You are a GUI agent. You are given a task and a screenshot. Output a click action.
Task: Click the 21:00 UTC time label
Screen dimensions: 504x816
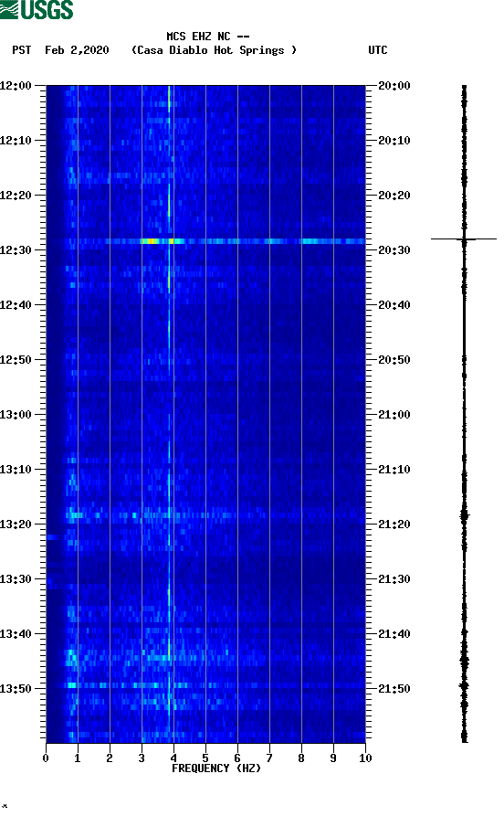pyautogui.click(x=394, y=415)
